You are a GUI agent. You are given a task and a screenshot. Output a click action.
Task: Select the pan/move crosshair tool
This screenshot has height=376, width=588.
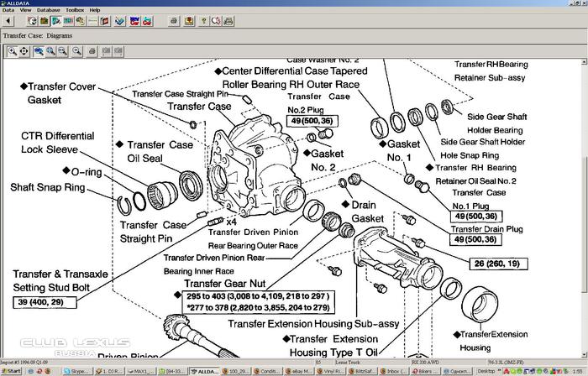pyautogui.click(x=24, y=51)
